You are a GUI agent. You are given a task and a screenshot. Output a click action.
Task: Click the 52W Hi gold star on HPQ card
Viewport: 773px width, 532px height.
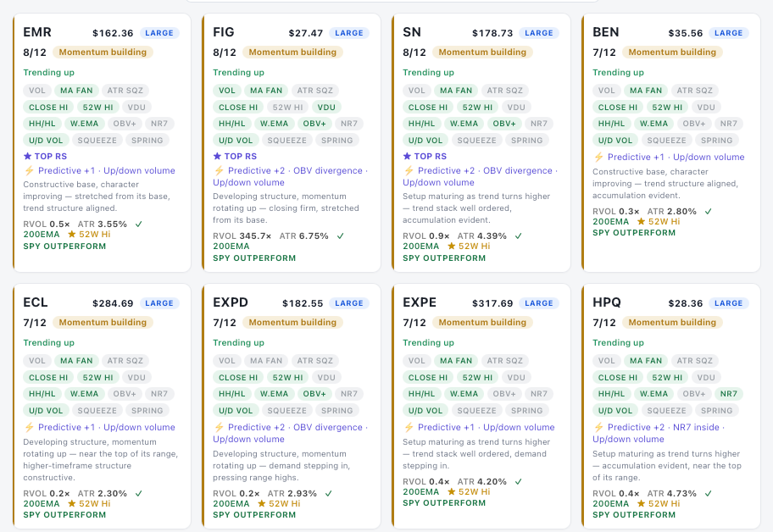pos(641,503)
